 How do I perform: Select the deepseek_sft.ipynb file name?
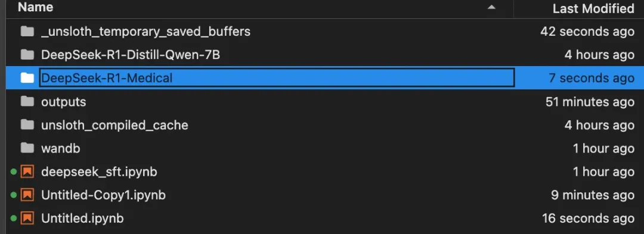[x=99, y=171]
